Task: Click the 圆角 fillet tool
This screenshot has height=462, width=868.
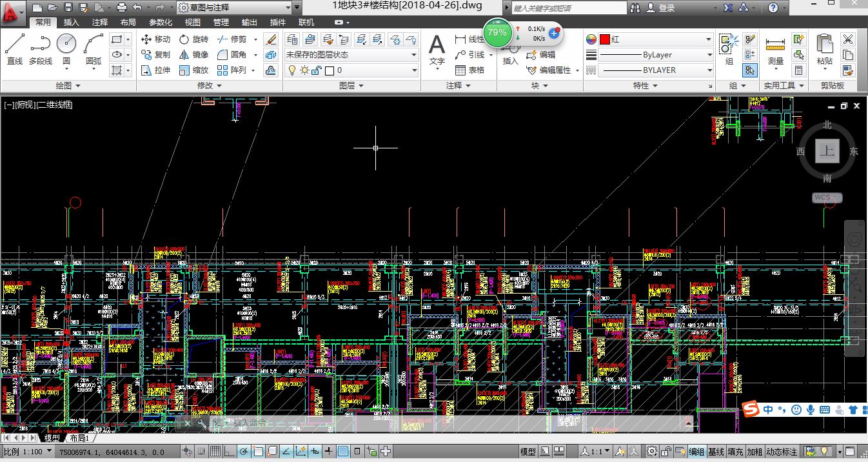Action: point(232,55)
